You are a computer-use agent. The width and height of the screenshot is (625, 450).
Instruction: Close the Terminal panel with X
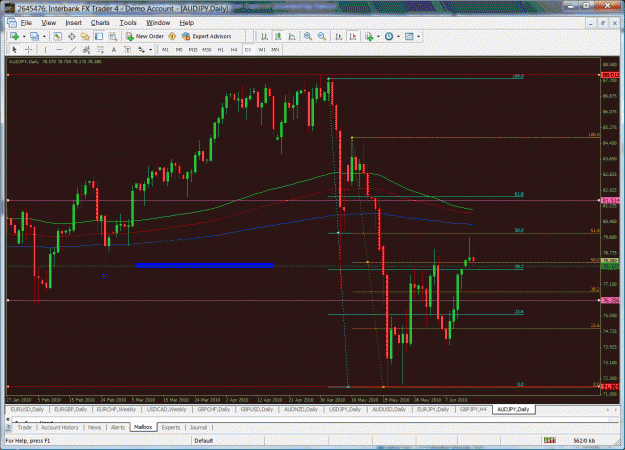point(8,420)
